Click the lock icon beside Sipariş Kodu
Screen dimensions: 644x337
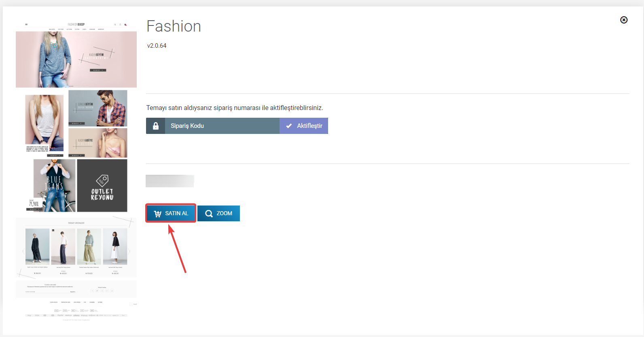point(156,126)
